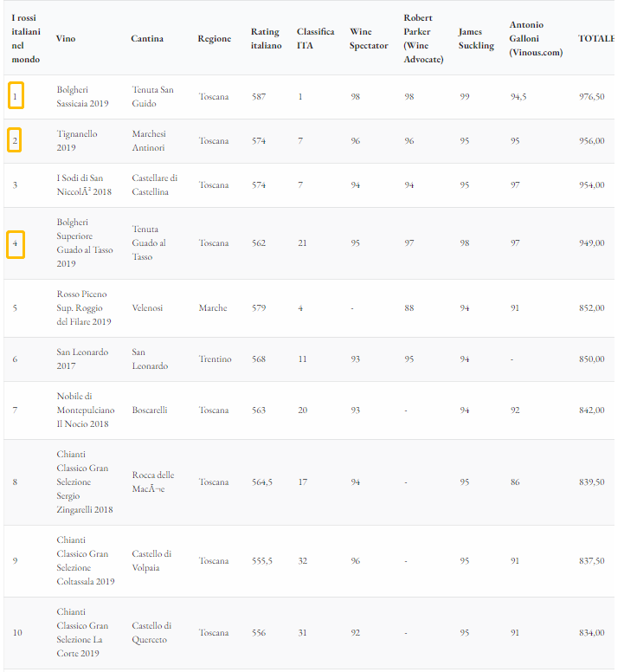Click the Bolgheri Sassicaia 2019 wine name
This screenshot has height=672, width=624.
[x=82, y=96]
